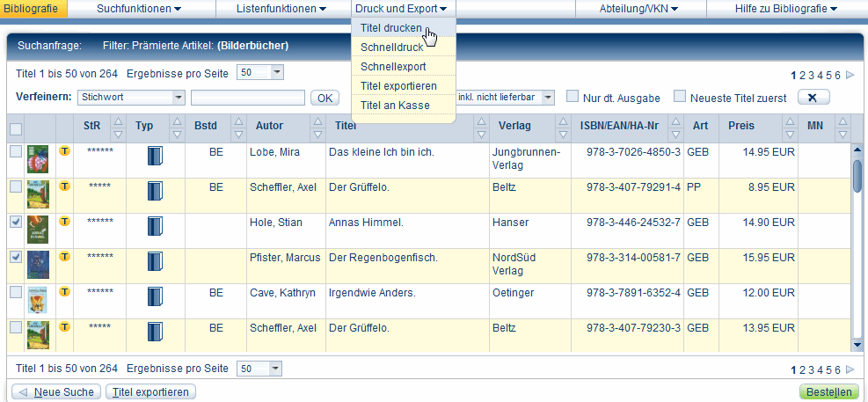Open the Listenfunktionen menu
The width and height of the screenshot is (868, 402).
tap(281, 9)
